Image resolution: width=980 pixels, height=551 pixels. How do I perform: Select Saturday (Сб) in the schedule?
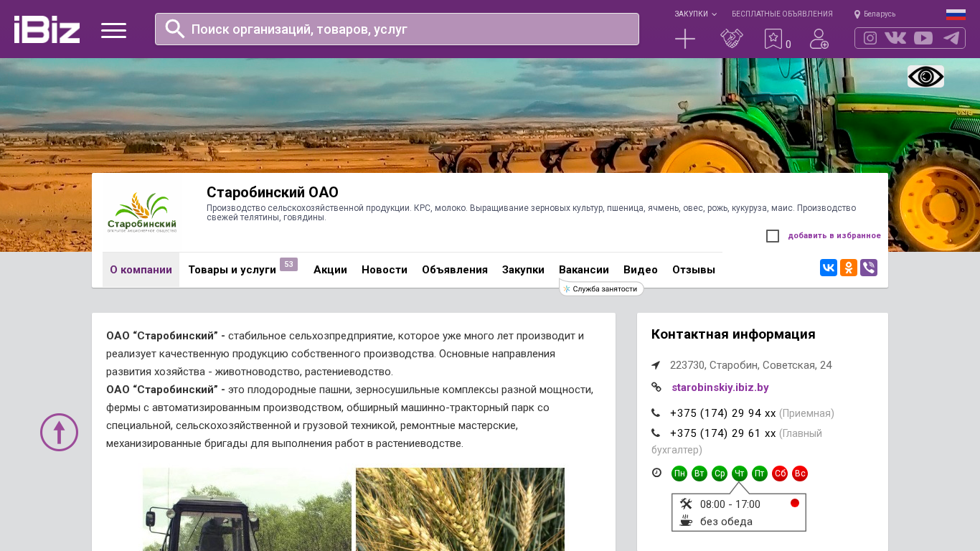[780, 474]
